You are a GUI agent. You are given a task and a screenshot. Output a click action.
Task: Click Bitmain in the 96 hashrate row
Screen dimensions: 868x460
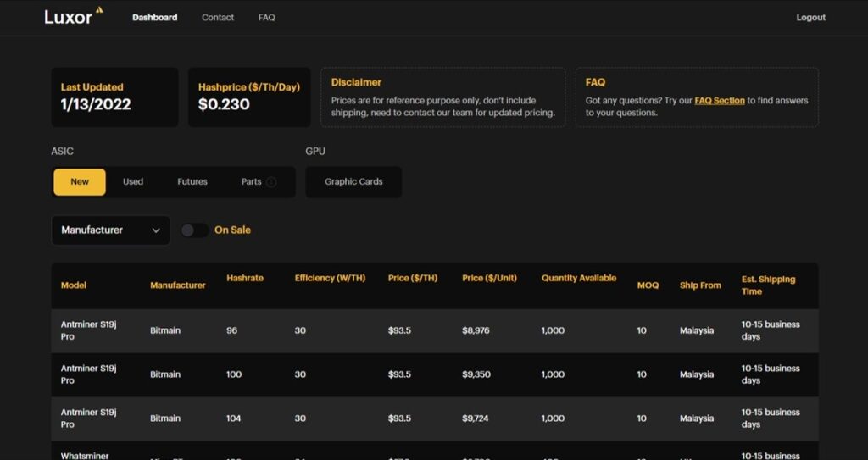[165, 330]
